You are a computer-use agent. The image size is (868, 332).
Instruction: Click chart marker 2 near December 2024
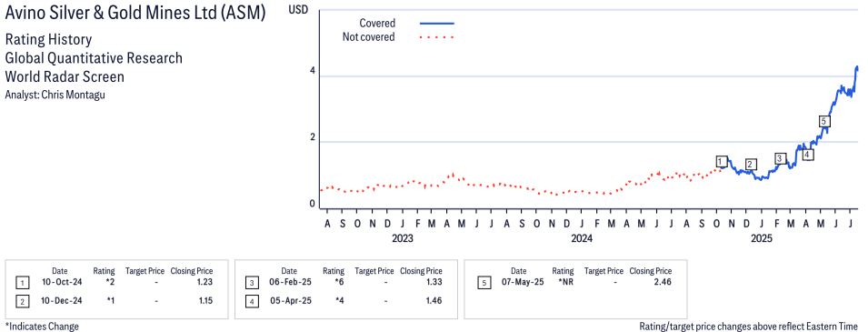coord(751,164)
